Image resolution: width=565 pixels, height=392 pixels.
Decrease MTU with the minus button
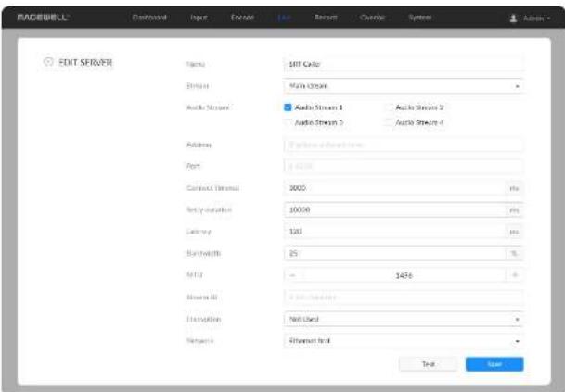click(x=292, y=275)
